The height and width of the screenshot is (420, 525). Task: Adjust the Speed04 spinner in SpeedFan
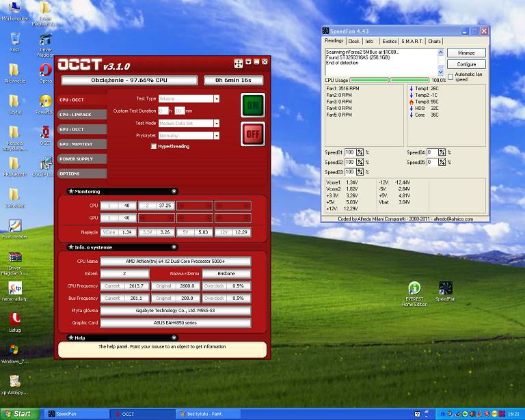(x=442, y=152)
